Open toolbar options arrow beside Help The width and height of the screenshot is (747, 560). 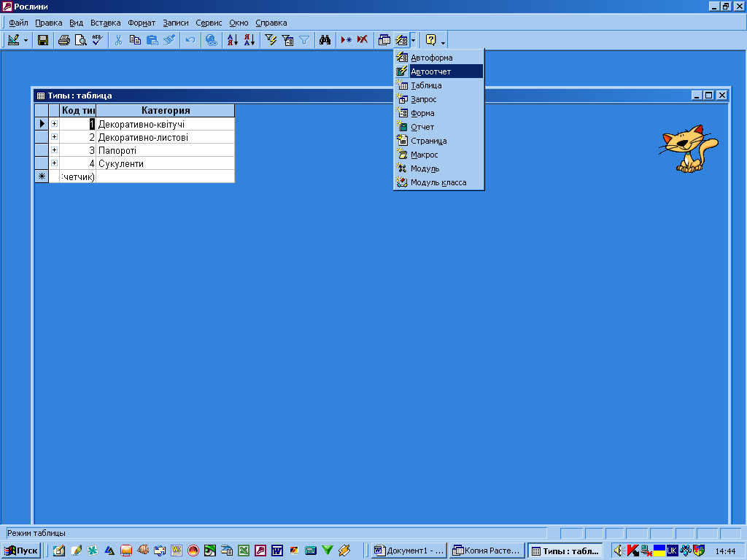click(443, 43)
